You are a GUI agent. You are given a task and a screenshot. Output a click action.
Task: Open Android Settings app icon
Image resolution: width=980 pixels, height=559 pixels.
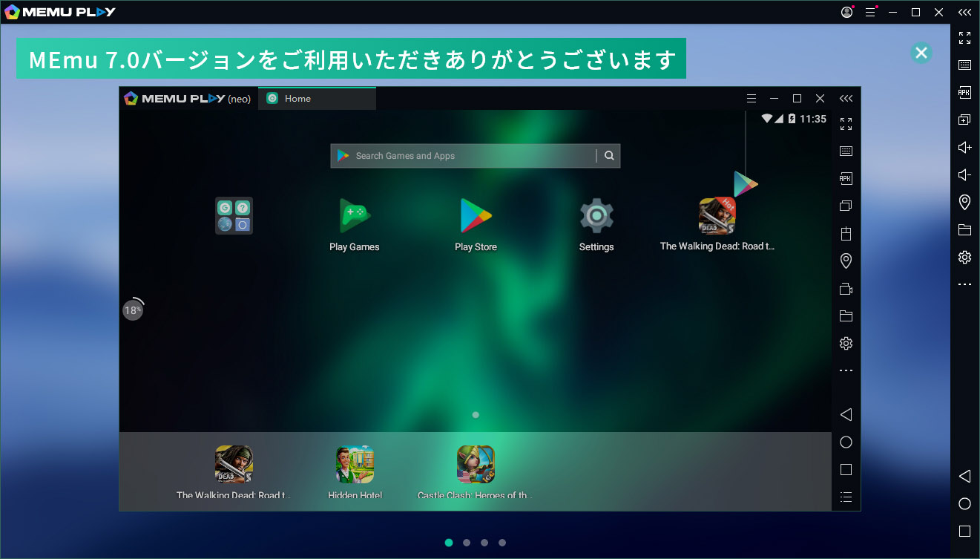(x=596, y=225)
